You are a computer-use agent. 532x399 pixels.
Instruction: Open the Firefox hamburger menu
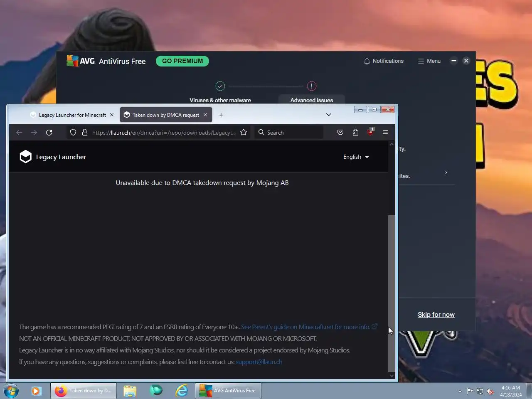(385, 132)
